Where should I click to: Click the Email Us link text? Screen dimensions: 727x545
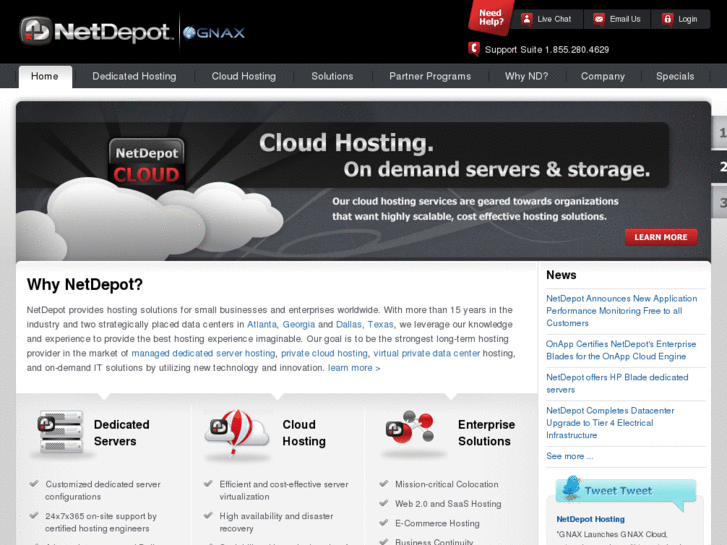pyautogui.click(x=625, y=19)
